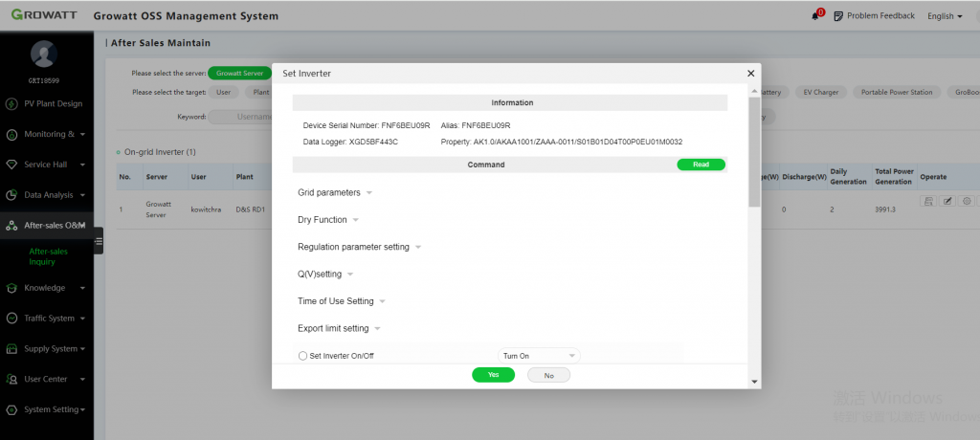Image resolution: width=980 pixels, height=440 pixels.
Task: Click the Username keyword input field
Action: [241, 117]
